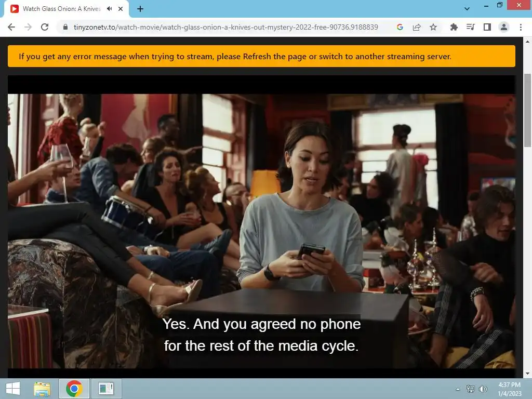
Task: Click the network tray icon
Action: point(471,389)
